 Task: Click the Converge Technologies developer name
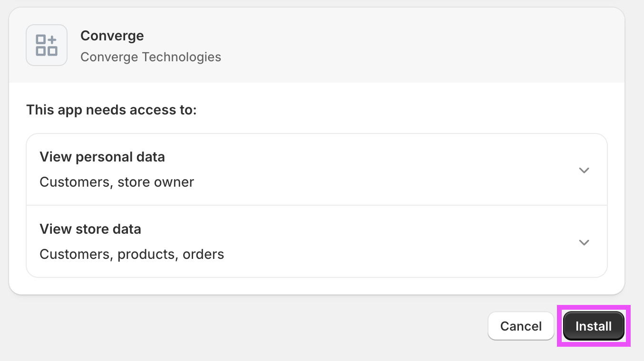pyautogui.click(x=151, y=57)
